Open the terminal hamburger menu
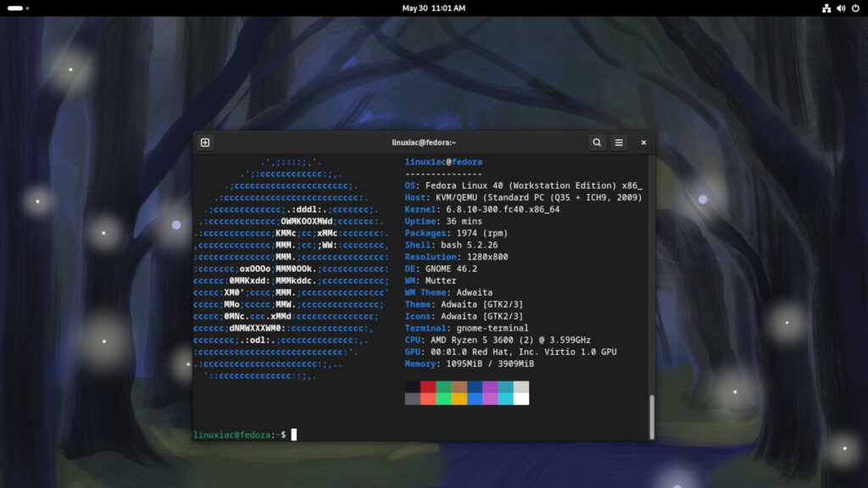This screenshot has width=868, height=488. [x=619, y=142]
